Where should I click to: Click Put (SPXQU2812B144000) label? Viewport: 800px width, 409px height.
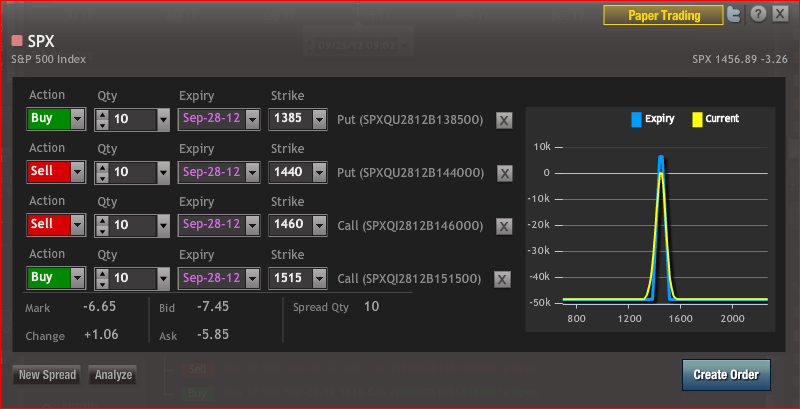coord(411,173)
